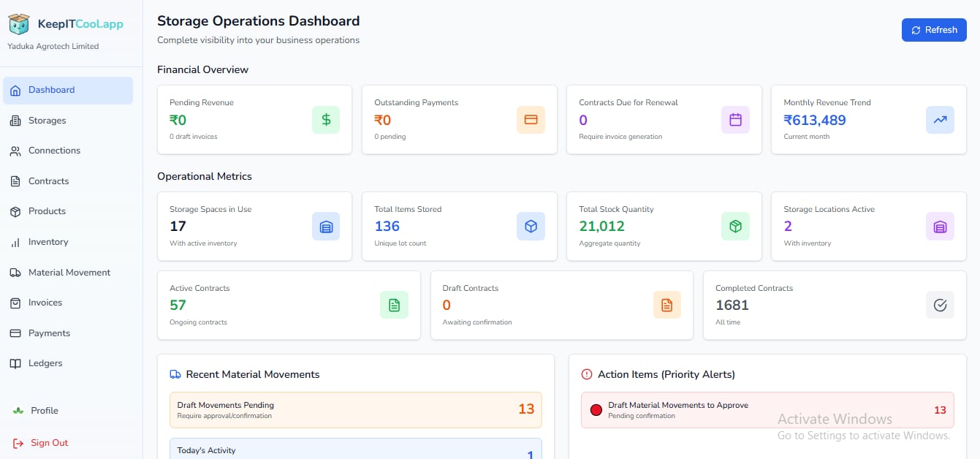Click the purple warehouse icon on Storage Locations Active
Image resolution: width=980 pixels, height=459 pixels.
tap(940, 227)
